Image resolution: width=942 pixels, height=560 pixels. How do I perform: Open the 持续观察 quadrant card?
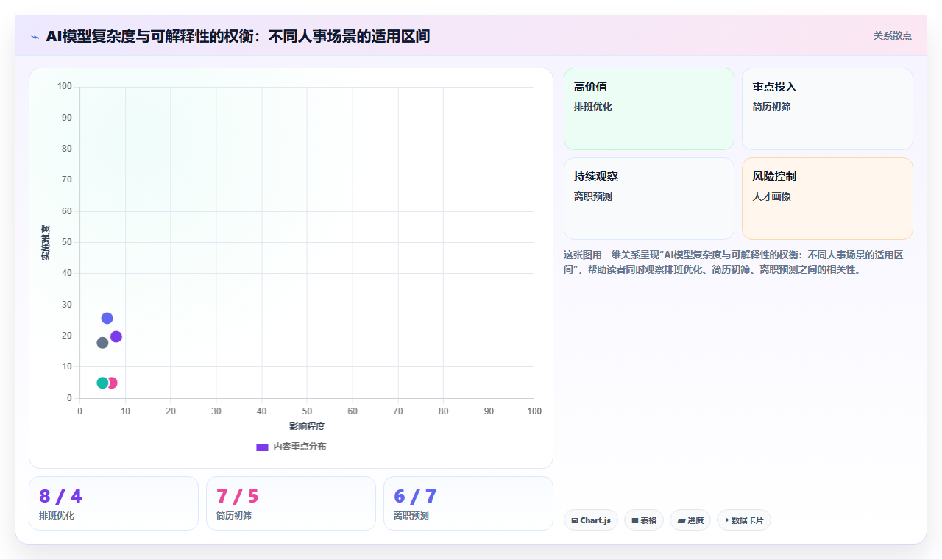point(649,199)
